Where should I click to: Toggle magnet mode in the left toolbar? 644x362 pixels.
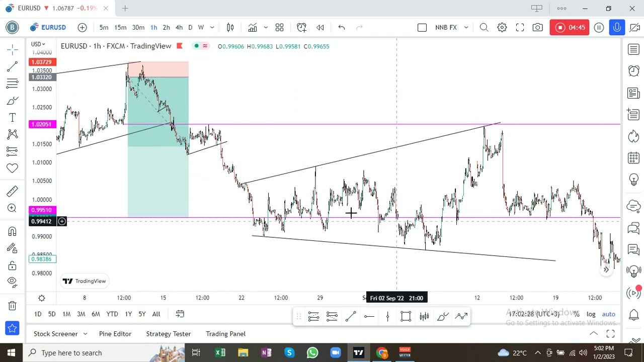coord(13,231)
